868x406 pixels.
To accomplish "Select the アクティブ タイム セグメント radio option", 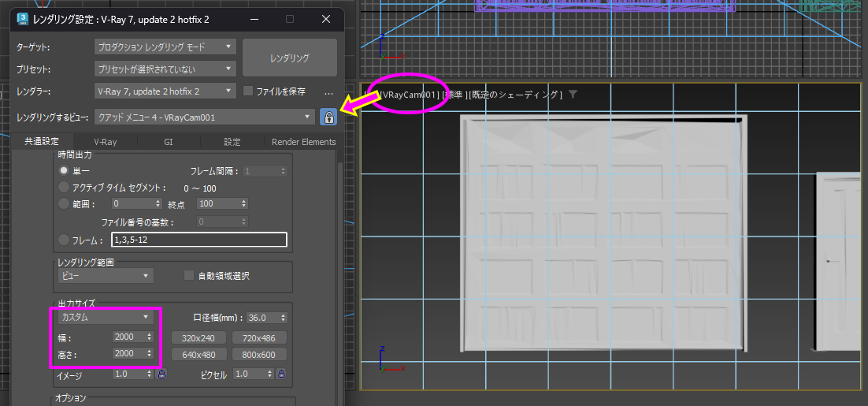I will pyautogui.click(x=65, y=188).
